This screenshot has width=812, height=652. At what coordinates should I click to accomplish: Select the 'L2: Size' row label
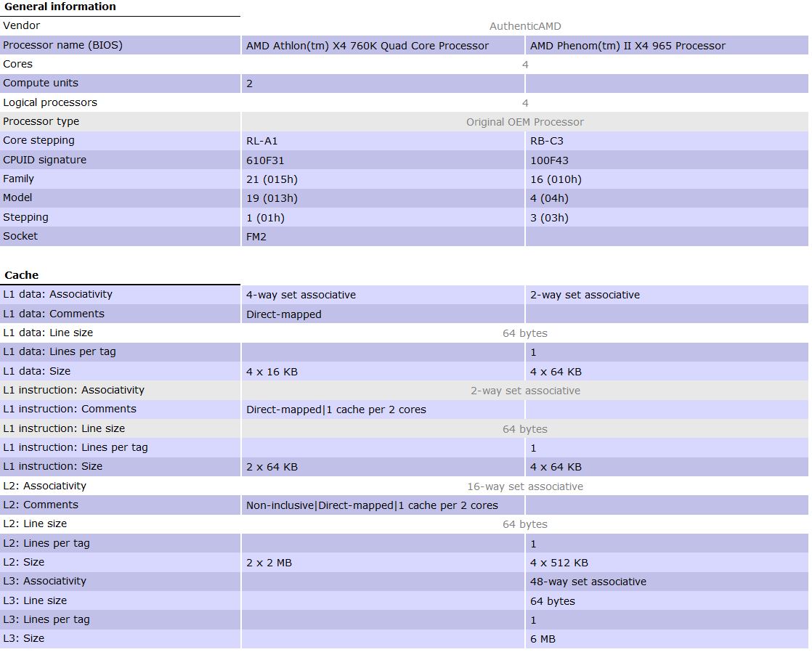[x=24, y=563]
